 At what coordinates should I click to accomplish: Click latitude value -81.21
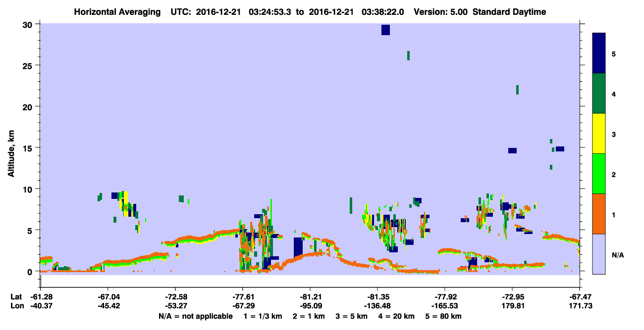coord(310,297)
